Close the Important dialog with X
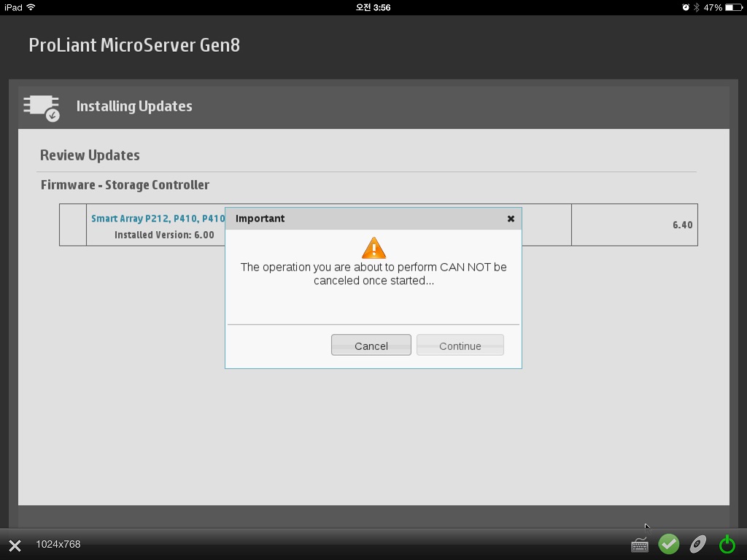 pyautogui.click(x=511, y=219)
